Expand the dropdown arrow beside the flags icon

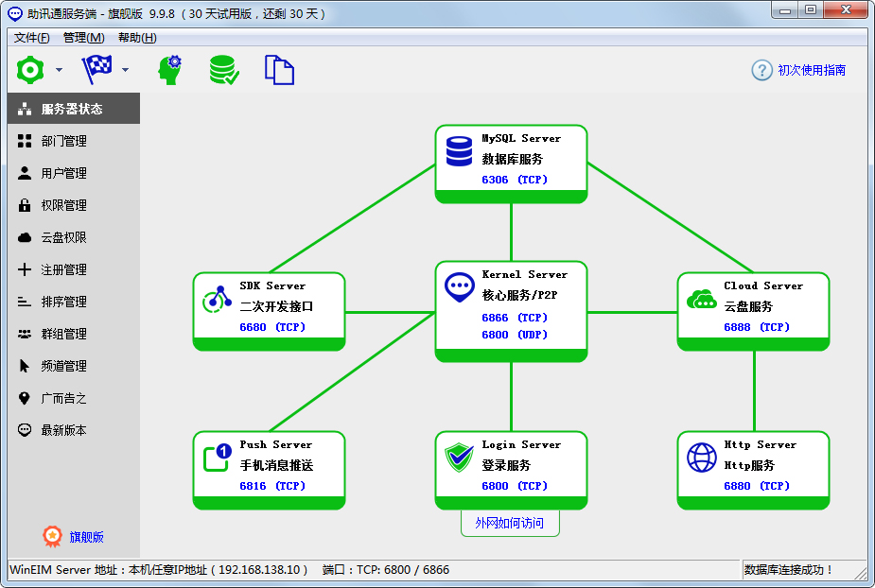[125, 71]
